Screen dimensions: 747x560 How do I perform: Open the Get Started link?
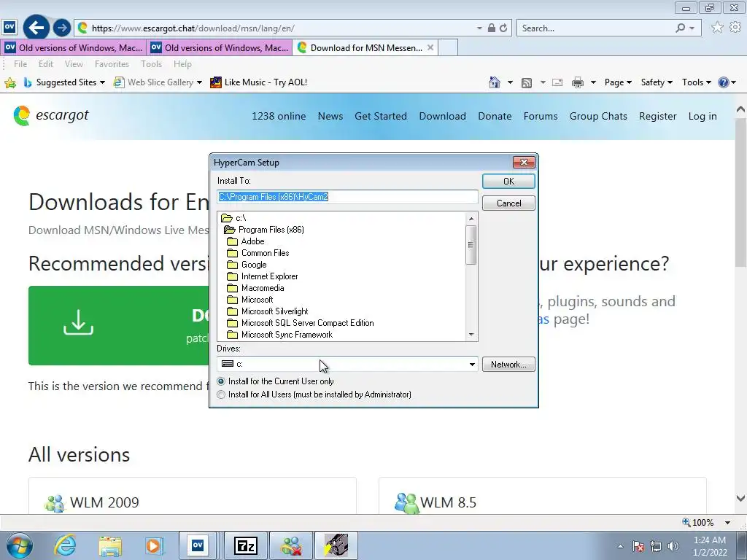click(x=381, y=116)
